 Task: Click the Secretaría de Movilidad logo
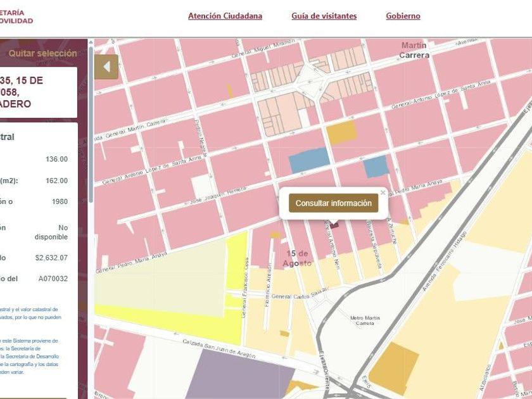click(x=16, y=16)
